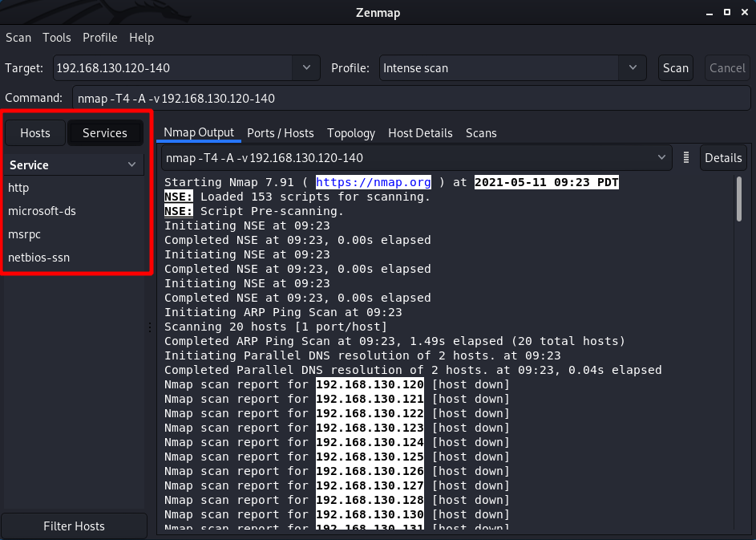Viewport: 756px width, 540px height.
Task: Sort by the Service column header
Action: [x=73, y=165]
